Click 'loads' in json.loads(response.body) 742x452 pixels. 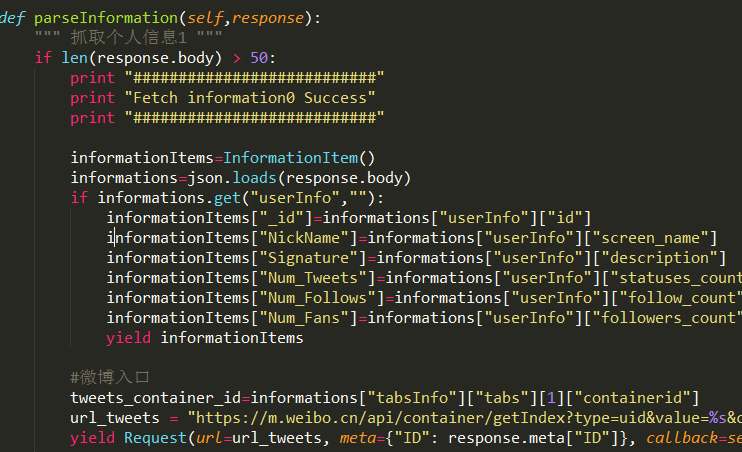coord(254,178)
